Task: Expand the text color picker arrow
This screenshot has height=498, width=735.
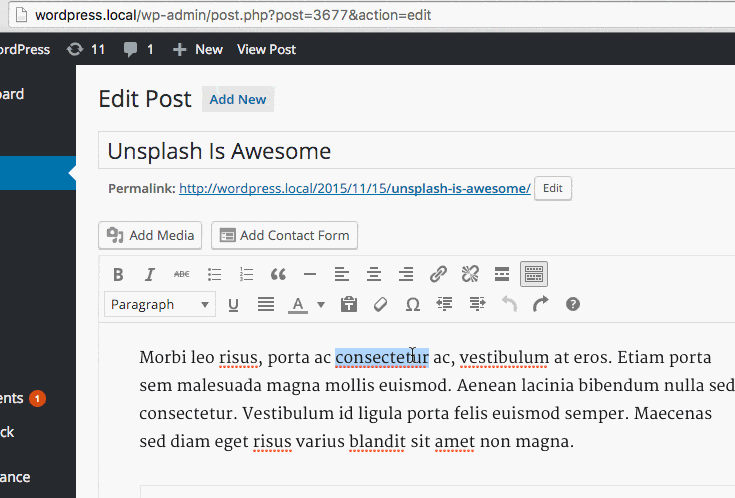Action: click(321, 304)
